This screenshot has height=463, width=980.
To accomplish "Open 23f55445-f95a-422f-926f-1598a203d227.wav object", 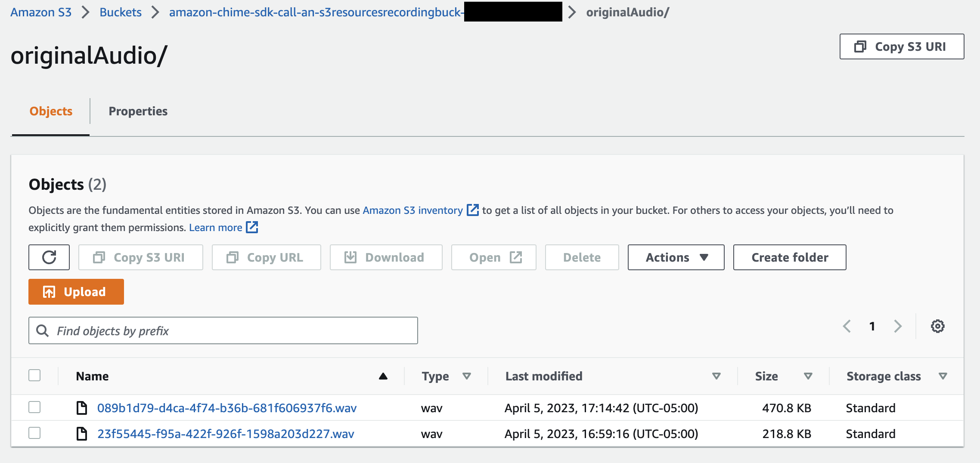I will coord(226,433).
